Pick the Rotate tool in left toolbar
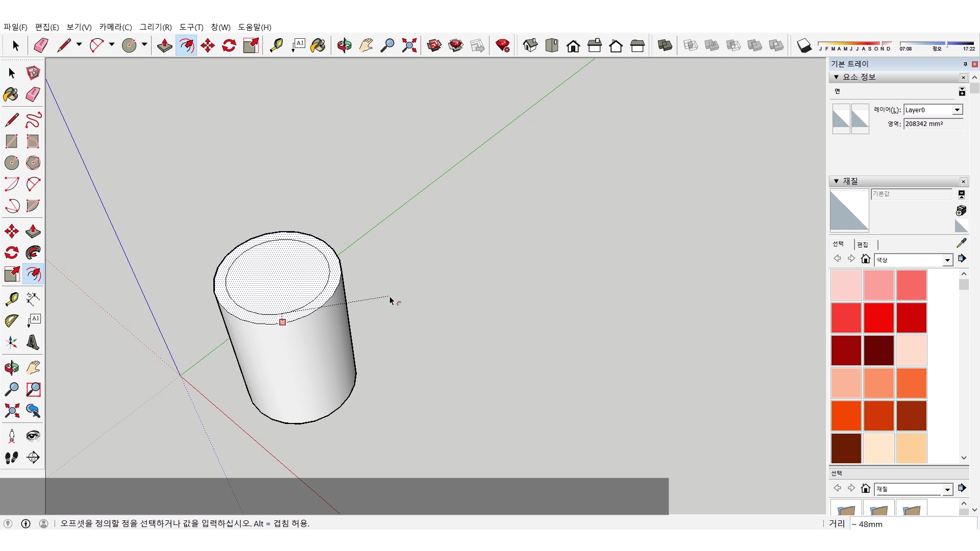The height and width of the screenshot is (551, 980). 11,253
